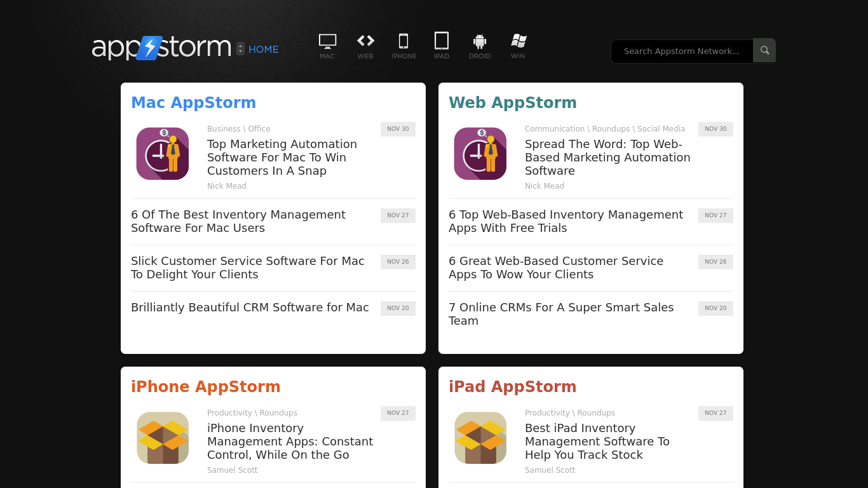Image resolution: width=868 pixels, height=488 pixels.
Task: Open the iPad AppStorm heading link
Action: [x=513, y=386]
